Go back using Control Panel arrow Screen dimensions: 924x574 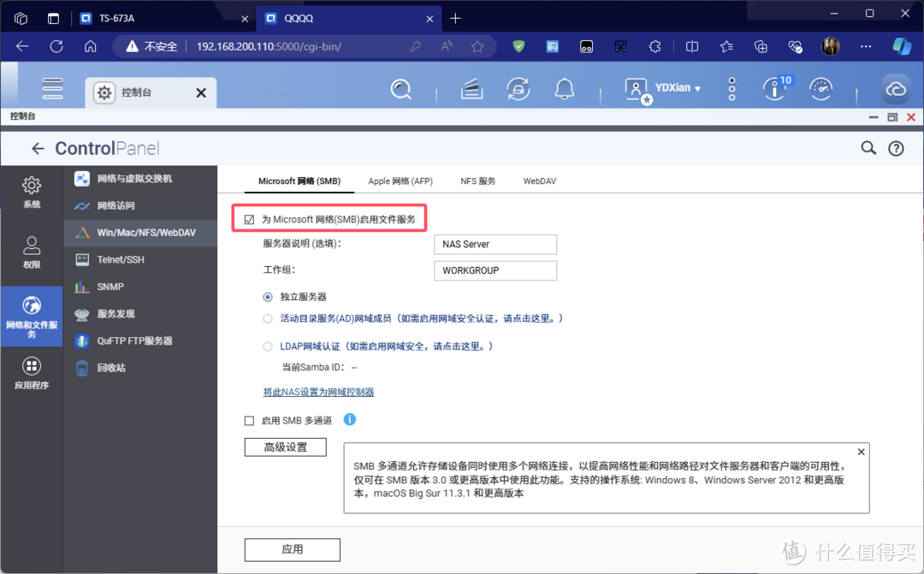38,149
